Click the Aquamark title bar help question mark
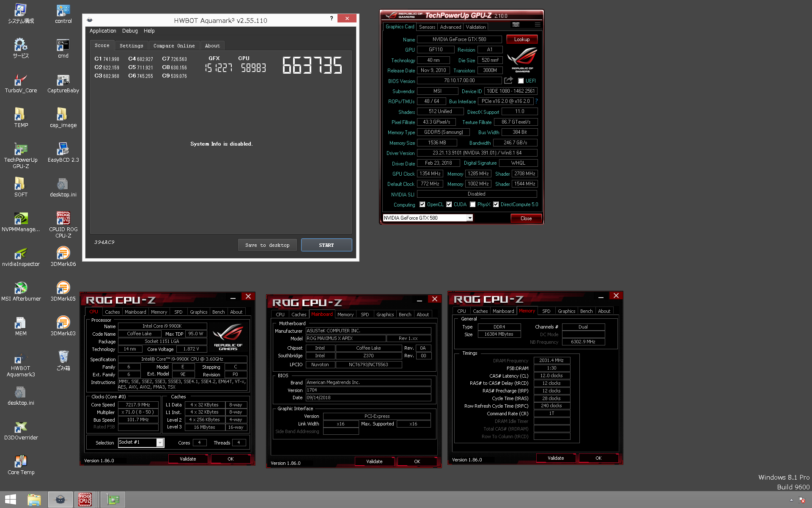812x508 pixels. coord(332,18)
